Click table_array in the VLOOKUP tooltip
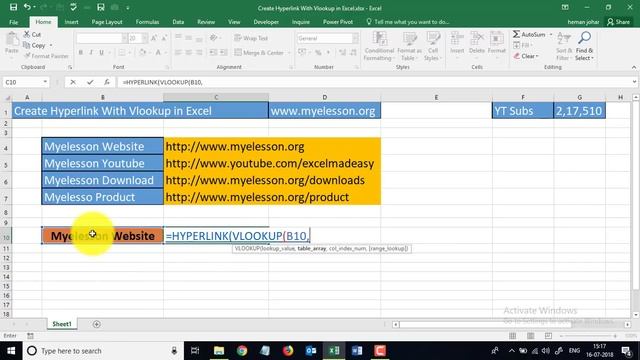Image resolution: width=640 pixels, height=360 pixels. (x=311, y=248)
